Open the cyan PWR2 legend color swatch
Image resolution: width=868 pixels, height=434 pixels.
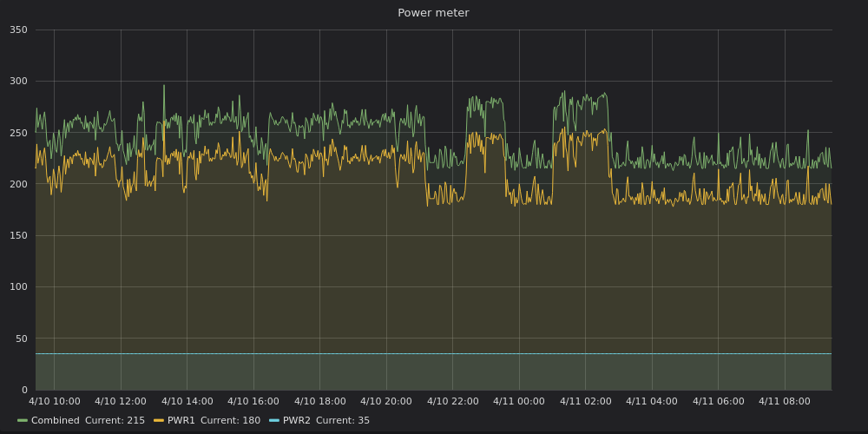(x=274, y=421)
